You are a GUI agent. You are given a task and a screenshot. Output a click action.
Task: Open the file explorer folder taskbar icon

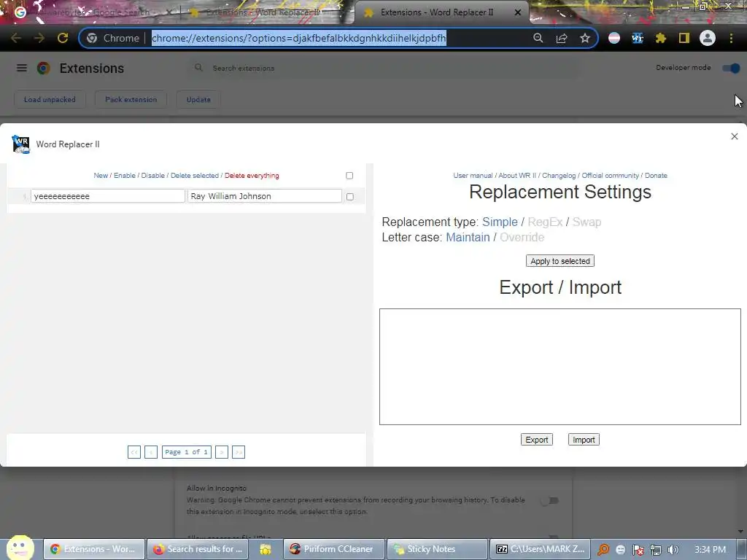click(x=266, y=550)
